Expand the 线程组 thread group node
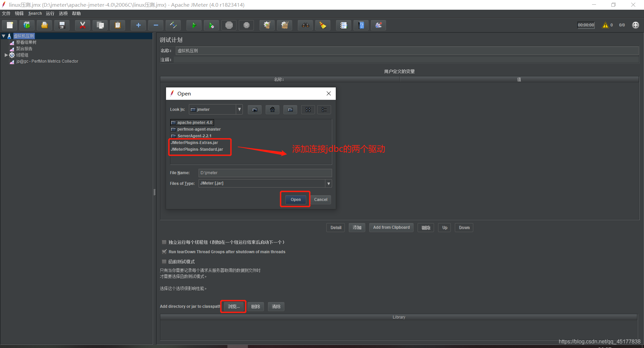The width and height of the screenshot is (644, 348). [6, 55]
